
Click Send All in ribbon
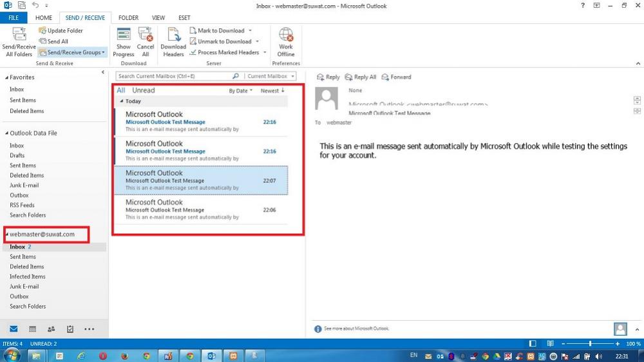(54, 41)
